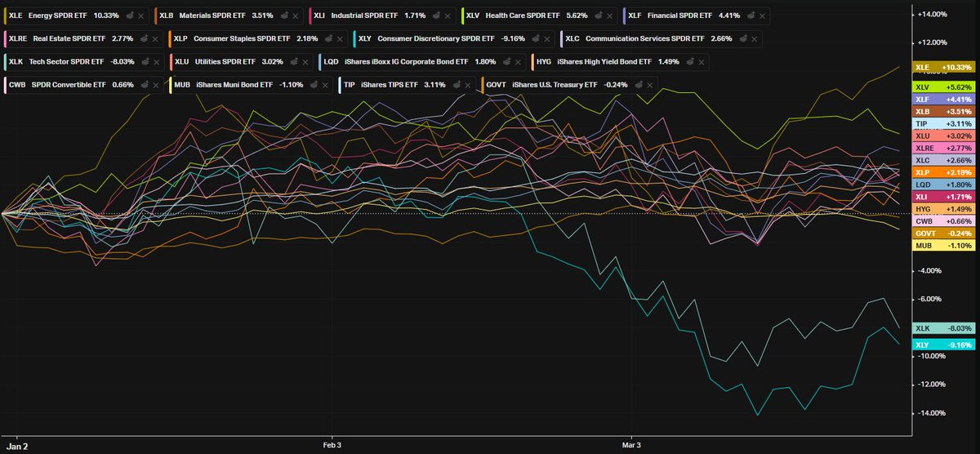Remove TIP iShares TIPS ETF series
The image size is (980, 454).
[x=468, y=85]
